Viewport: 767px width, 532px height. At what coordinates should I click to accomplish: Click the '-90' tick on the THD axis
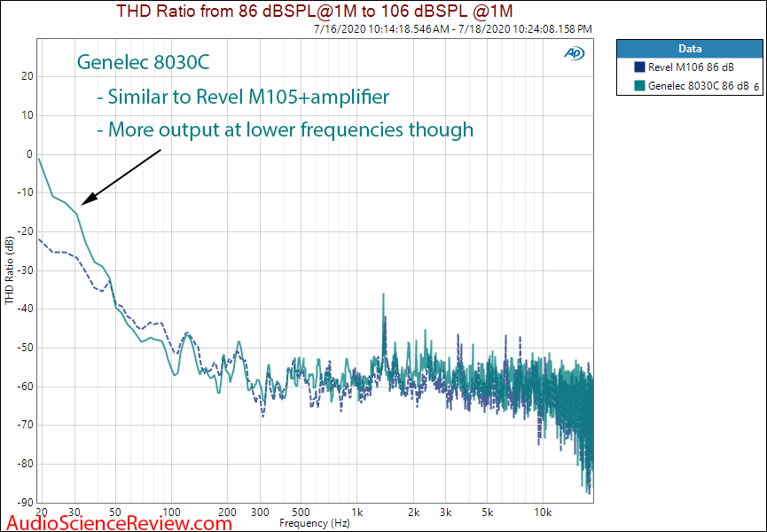(x=25, y=503)
